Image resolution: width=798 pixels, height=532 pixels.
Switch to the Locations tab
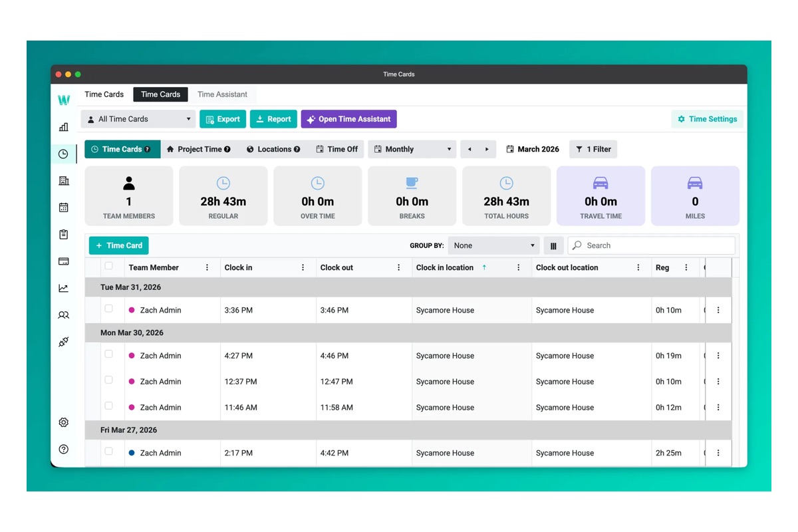pyautogui.click(x=273, y=149)
